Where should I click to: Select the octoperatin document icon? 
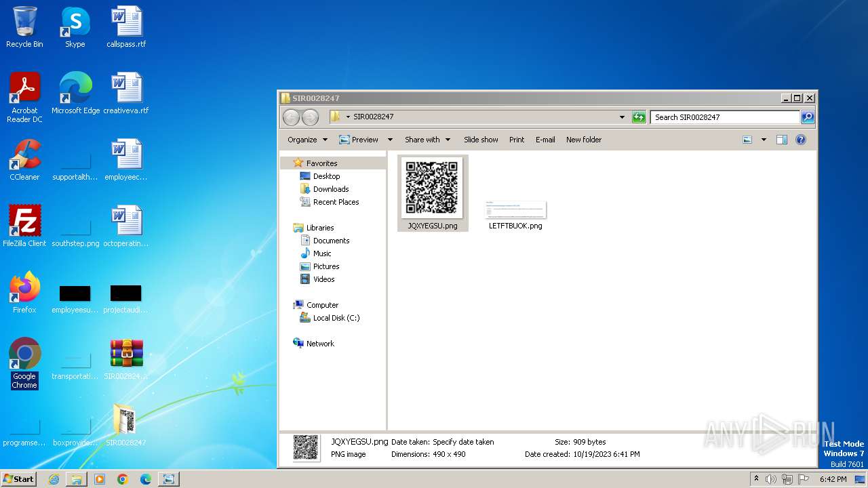point(126,226)
